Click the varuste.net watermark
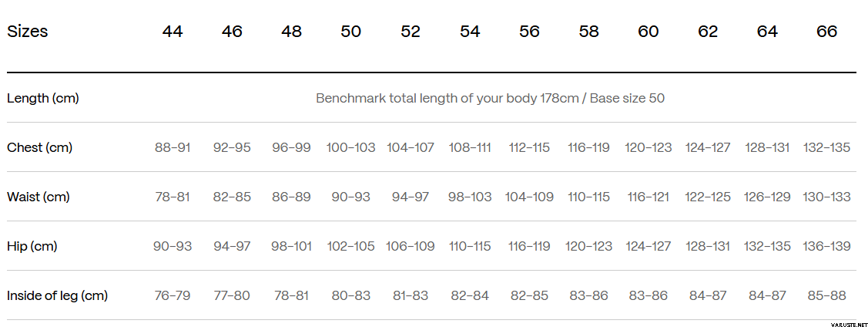868x327 pixels. point(849,324)
